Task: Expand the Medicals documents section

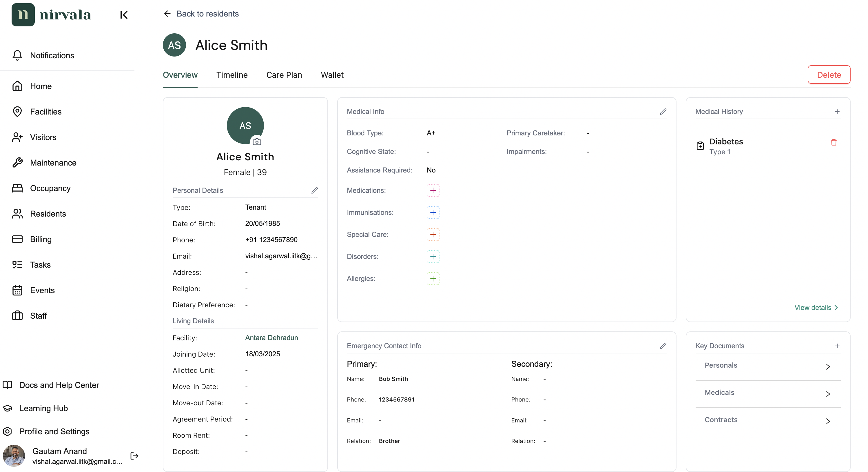Action: click(828, 393)
